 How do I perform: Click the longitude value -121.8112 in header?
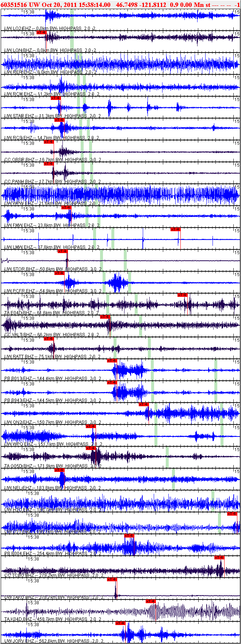[x=153, y=4]
